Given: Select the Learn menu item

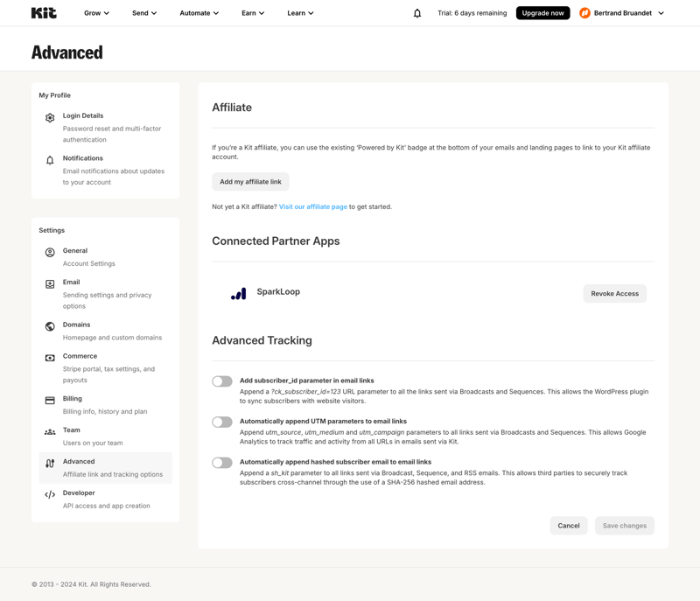Looking at the screenshot, I should coord(300,12).
